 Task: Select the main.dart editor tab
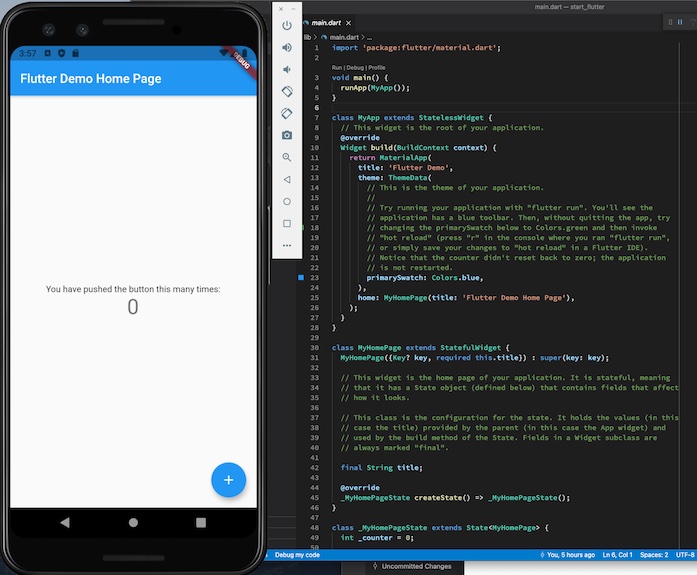326,23
